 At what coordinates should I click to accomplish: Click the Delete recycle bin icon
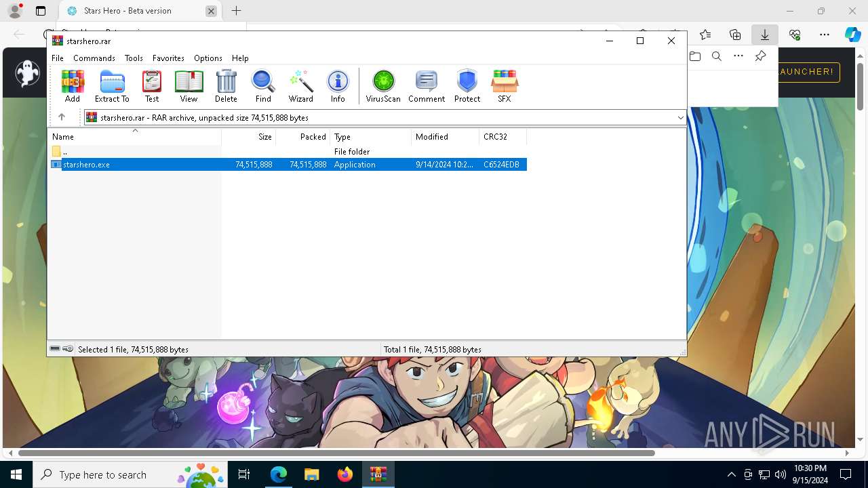[x=226, y=86]
